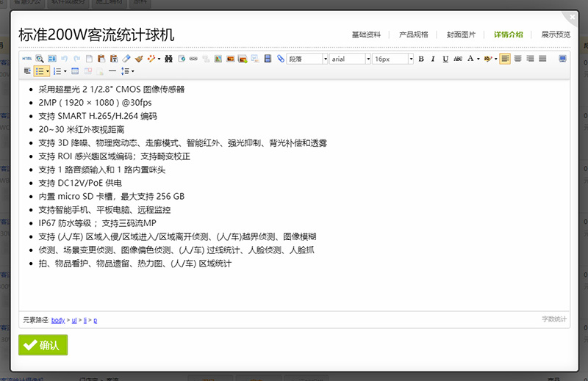Attach a file with paperclip icon

point(280,59)
